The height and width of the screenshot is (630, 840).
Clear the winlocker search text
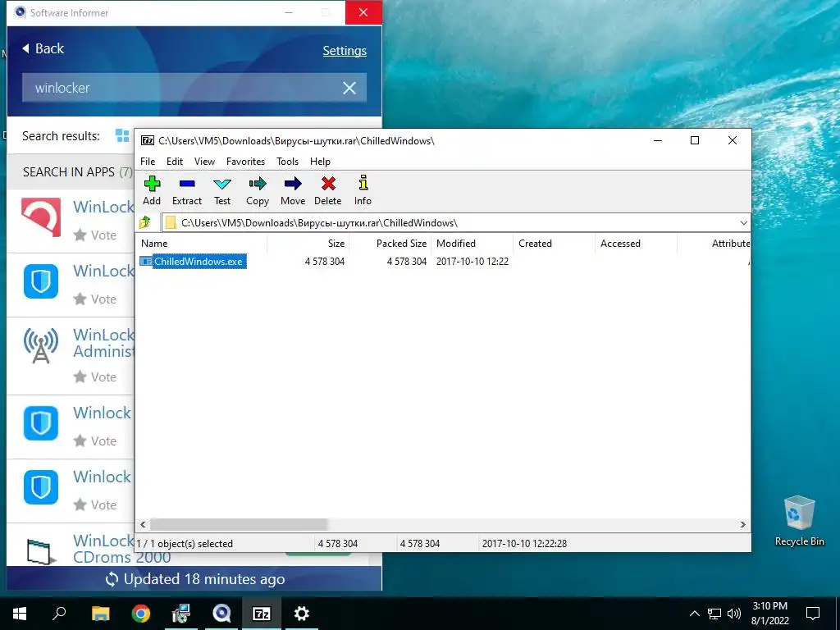[349, 88]
